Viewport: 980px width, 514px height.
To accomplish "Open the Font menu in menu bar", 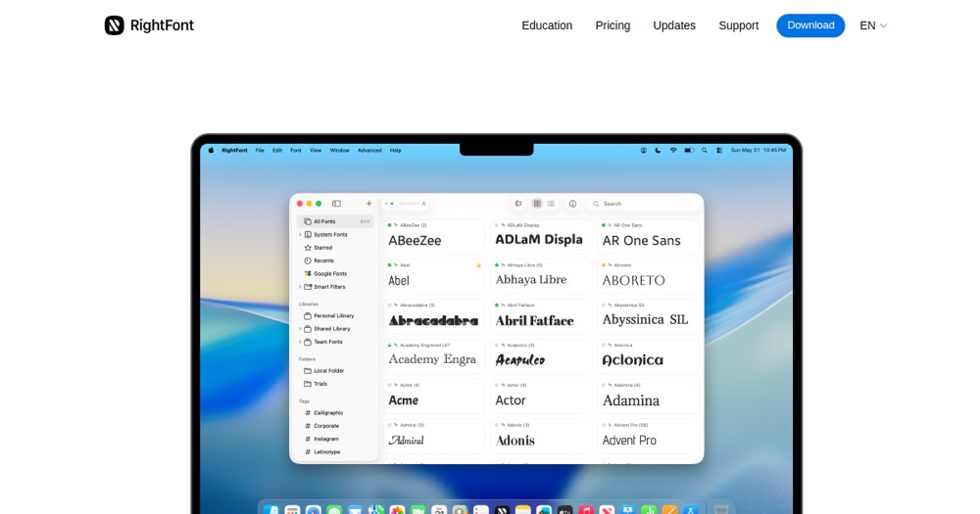I will click(296, 151).
